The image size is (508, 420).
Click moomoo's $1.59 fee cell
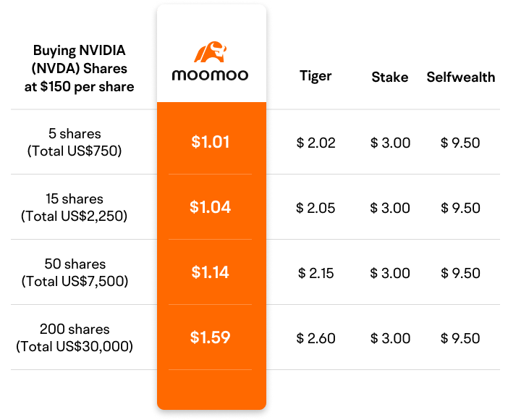211,337
